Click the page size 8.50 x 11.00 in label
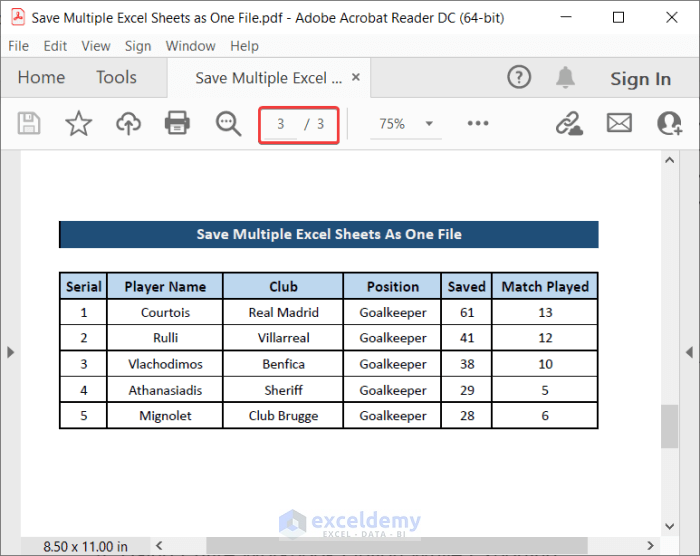 (x=85, y=546)
